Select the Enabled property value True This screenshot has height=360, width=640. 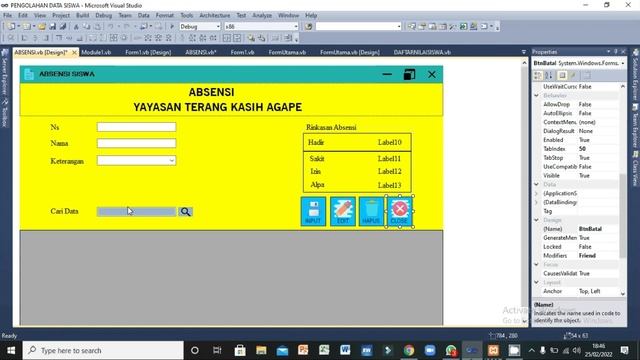click(x=598, y=140)
